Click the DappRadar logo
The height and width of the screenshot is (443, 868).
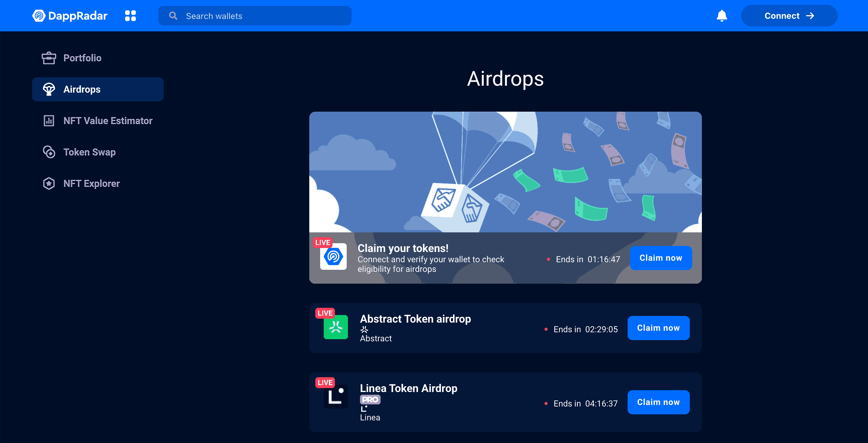click(x=70, y=15)
